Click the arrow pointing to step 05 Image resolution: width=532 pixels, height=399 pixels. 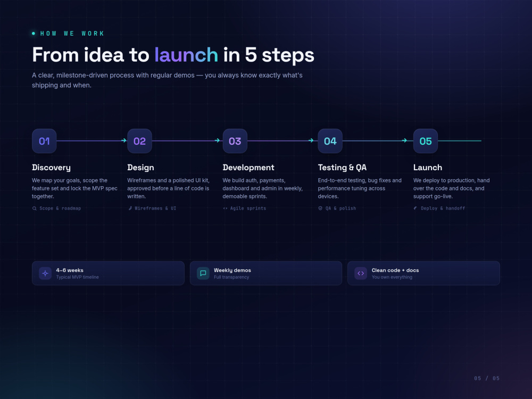(404, 140)
